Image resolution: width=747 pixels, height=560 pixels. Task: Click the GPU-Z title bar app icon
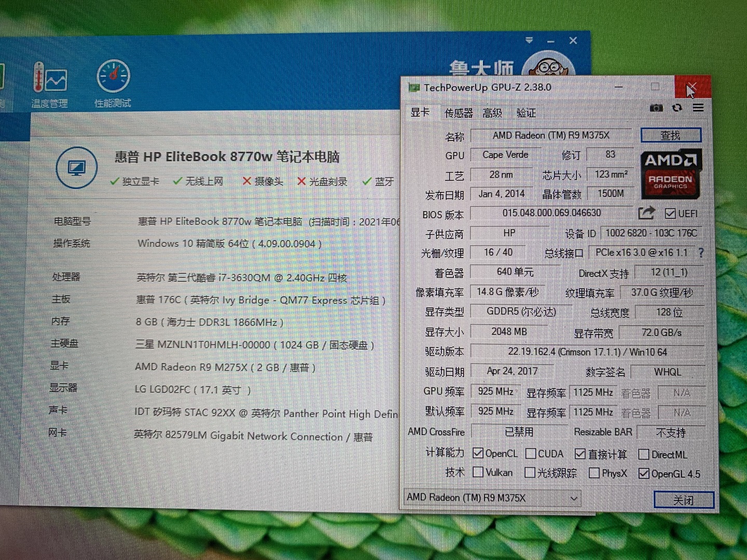(414, 88)
